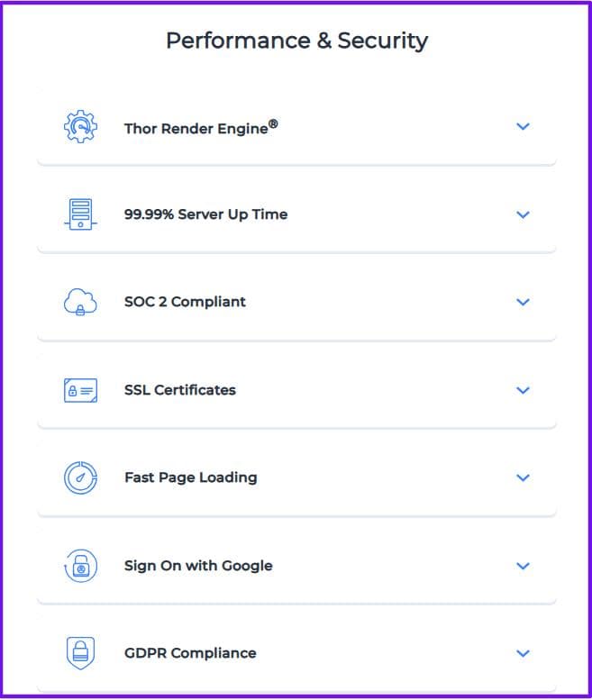Click the Sign On with Google padlock icon
Image resolution: width=592 pixels, height=700 pixels.
click(x=80, y=566)
